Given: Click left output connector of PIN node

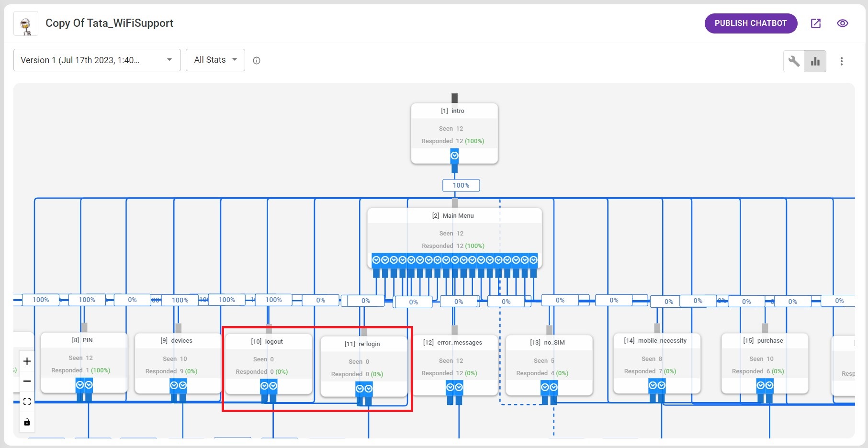Looking at the screenshot, I should (x=80, y=385).
